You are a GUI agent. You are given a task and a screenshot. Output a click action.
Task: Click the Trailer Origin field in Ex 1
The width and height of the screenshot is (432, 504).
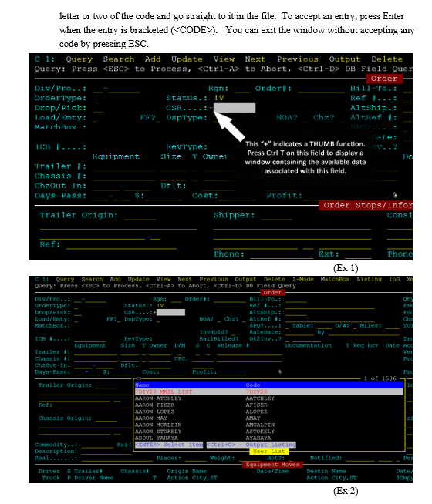pos(140,216)
